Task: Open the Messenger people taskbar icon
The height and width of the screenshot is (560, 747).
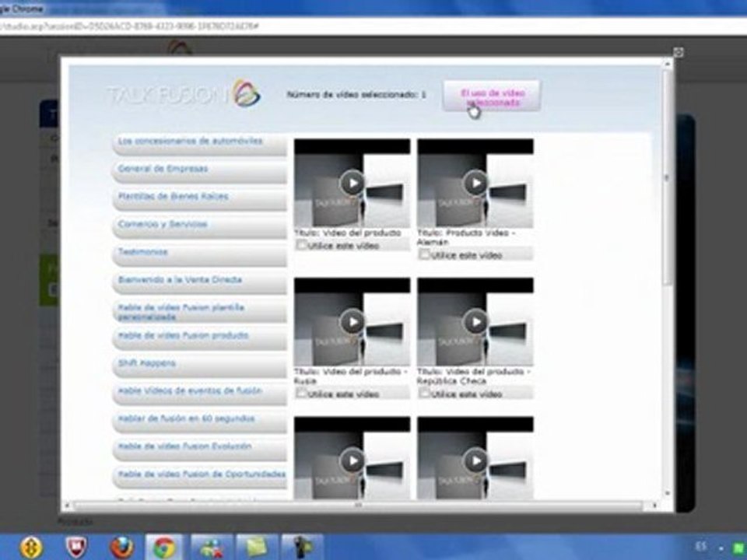Action: tap(211, 548)
